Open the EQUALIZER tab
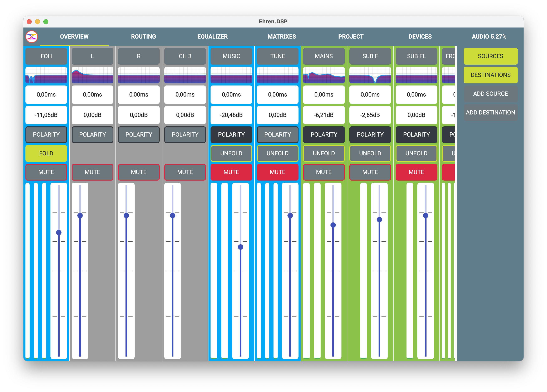Image resolution: width=547 pixels, height=392 pixels. click(x=212, y=37)
